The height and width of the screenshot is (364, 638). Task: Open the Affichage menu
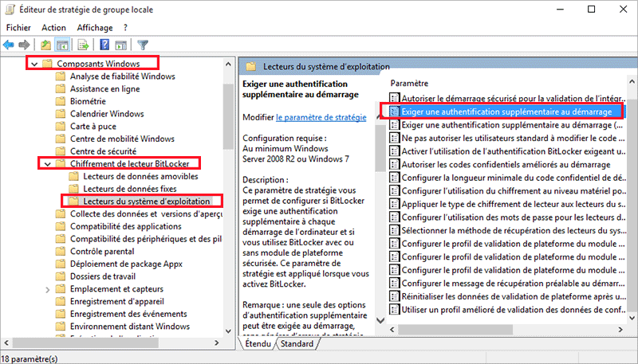pos(94,28)
